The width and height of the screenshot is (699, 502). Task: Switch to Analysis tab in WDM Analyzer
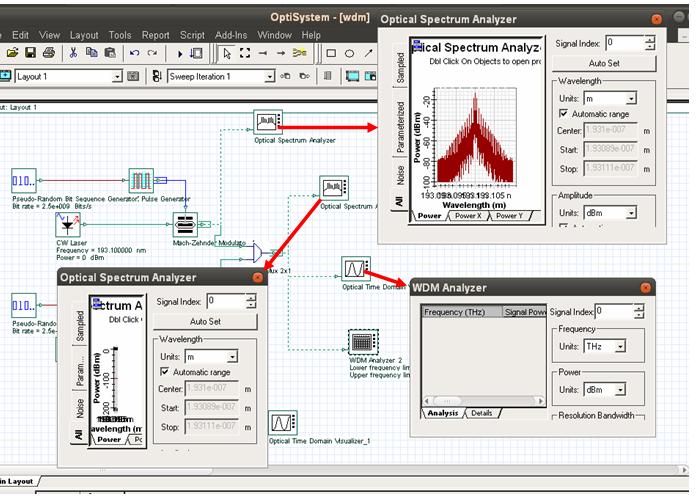pos(443,413)
